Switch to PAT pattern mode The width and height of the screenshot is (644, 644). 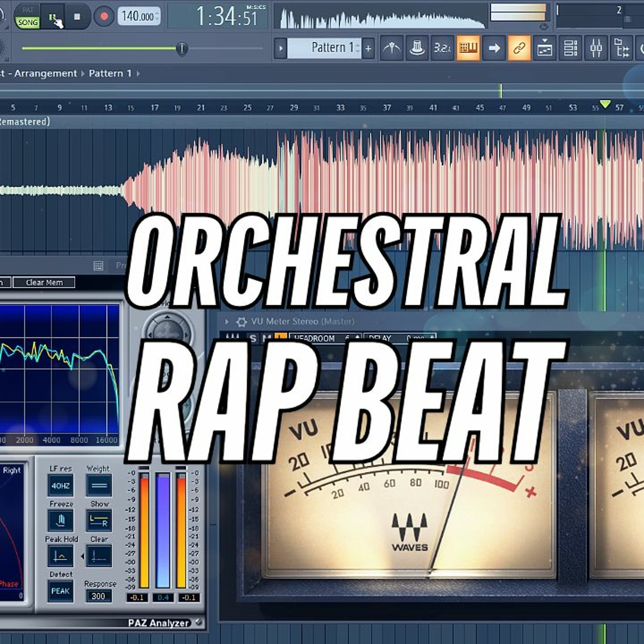coord(28,10)
